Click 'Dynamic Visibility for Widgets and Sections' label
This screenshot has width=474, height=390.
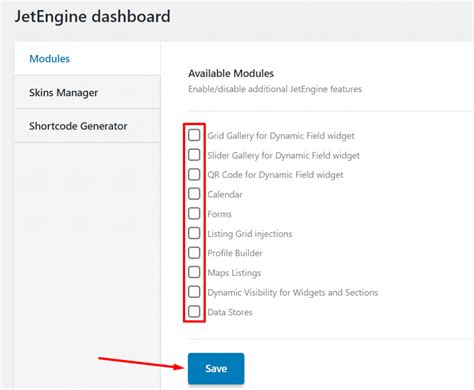[293, 292]
